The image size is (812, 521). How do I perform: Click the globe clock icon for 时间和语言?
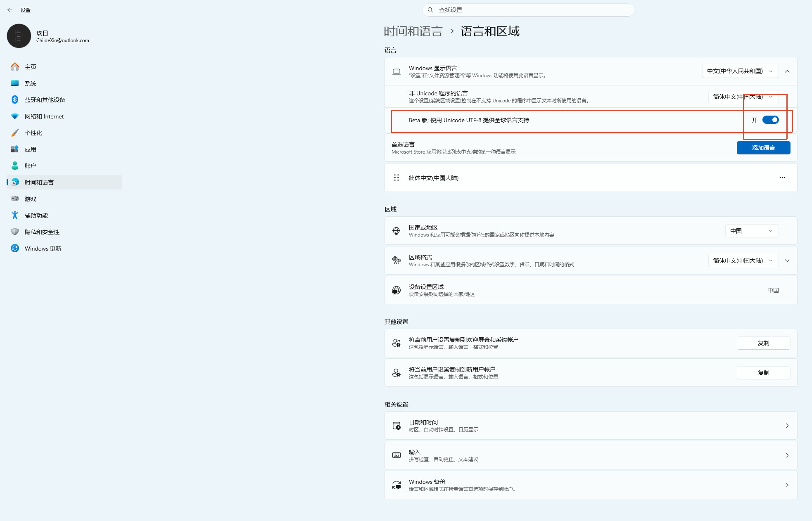[15, 182]
